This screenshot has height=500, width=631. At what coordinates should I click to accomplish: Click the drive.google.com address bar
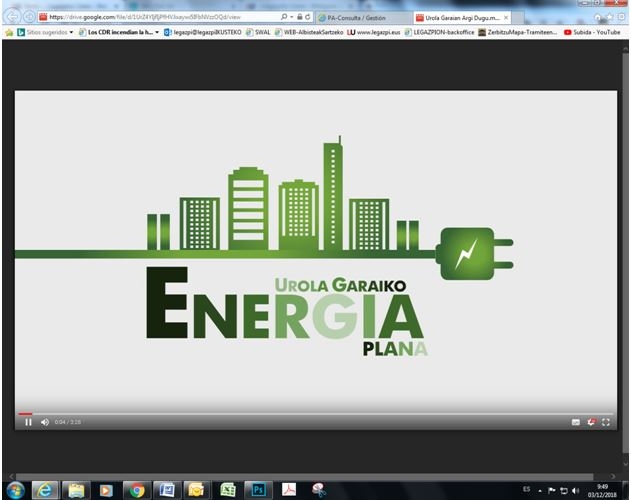159,17
